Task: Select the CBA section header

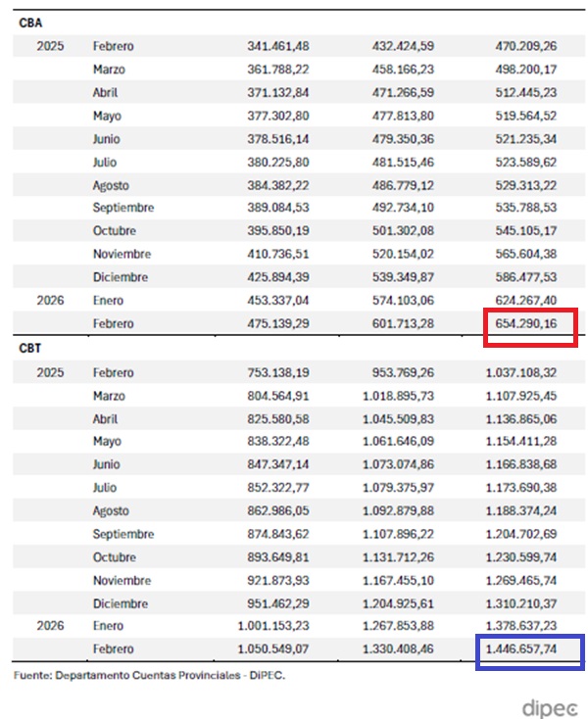Action: 30,22
